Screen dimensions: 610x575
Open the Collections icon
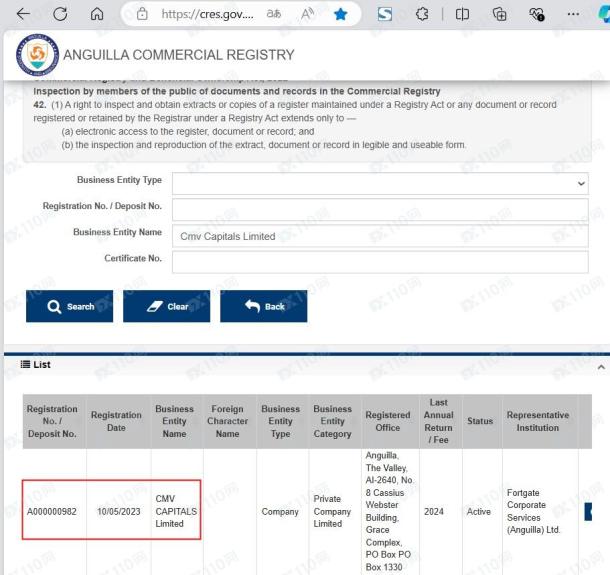point(500,14)
